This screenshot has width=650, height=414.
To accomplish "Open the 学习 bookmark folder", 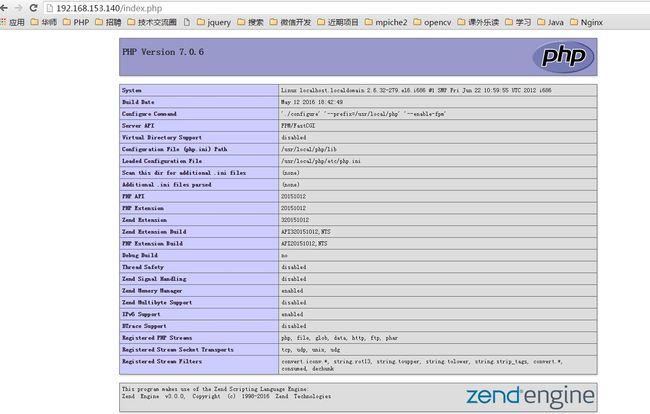I will 518,22.
